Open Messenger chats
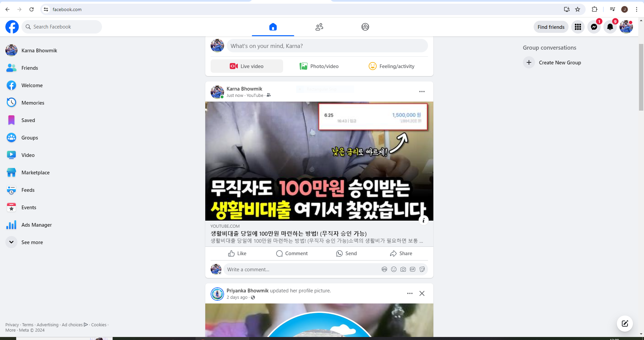Screen dimensions: 644x340 click(x=594, y=27)
